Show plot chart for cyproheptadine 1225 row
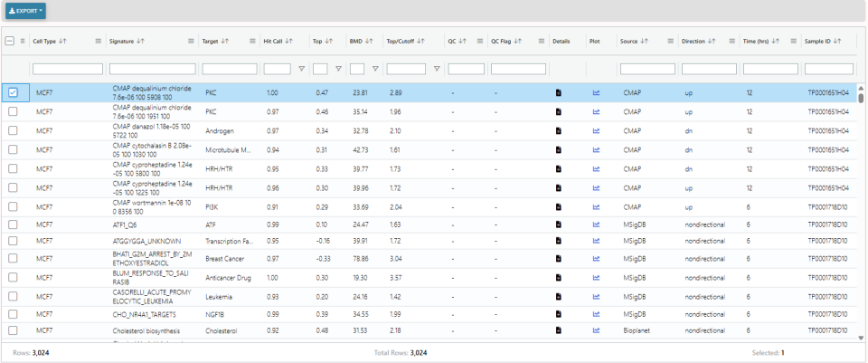868x363 pixels. [596, 188]
